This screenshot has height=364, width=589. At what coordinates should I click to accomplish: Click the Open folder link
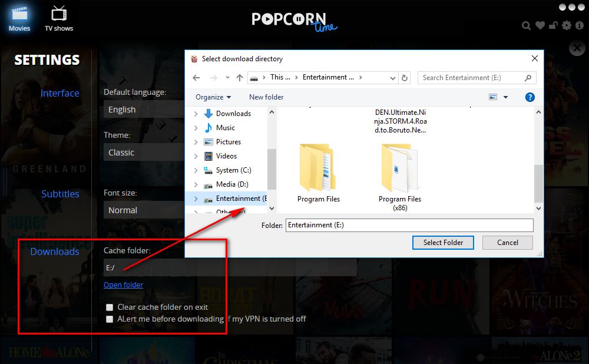click(123, 284)
